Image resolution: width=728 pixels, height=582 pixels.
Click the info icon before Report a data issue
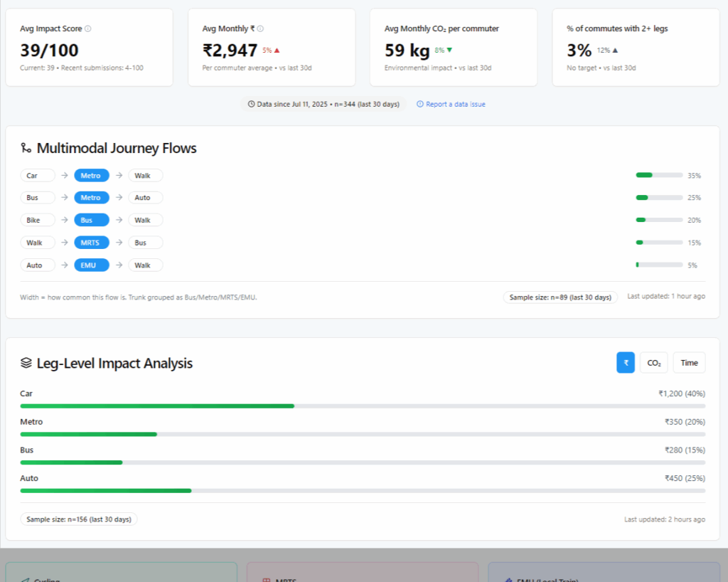pos(420,104)
